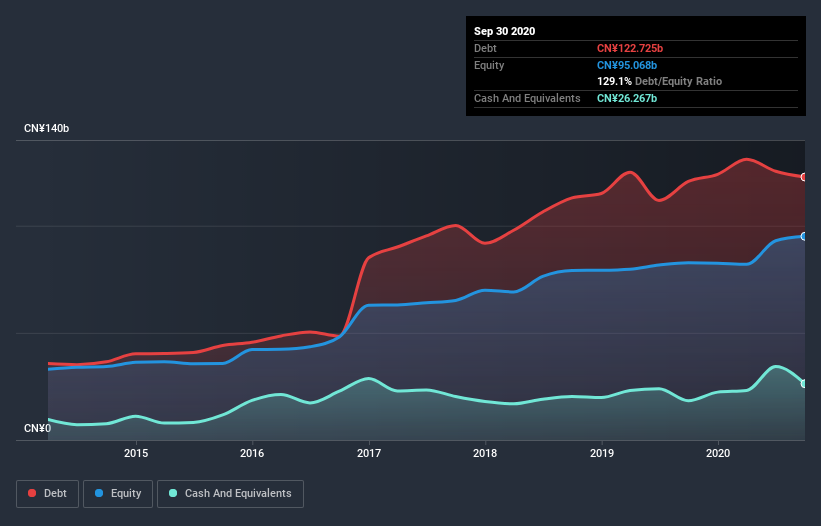Click the 2016 x-axis label
This screenshot has width=821, height=526.
(x=252, y=453)
